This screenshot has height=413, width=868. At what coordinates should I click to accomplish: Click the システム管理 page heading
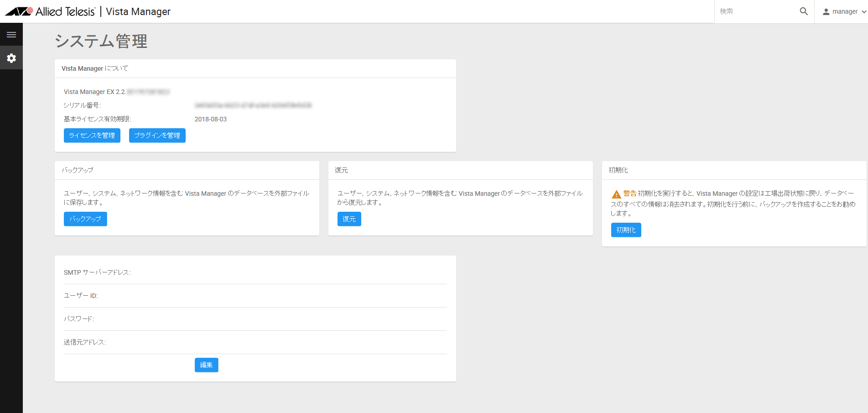[x=101, y=41]
